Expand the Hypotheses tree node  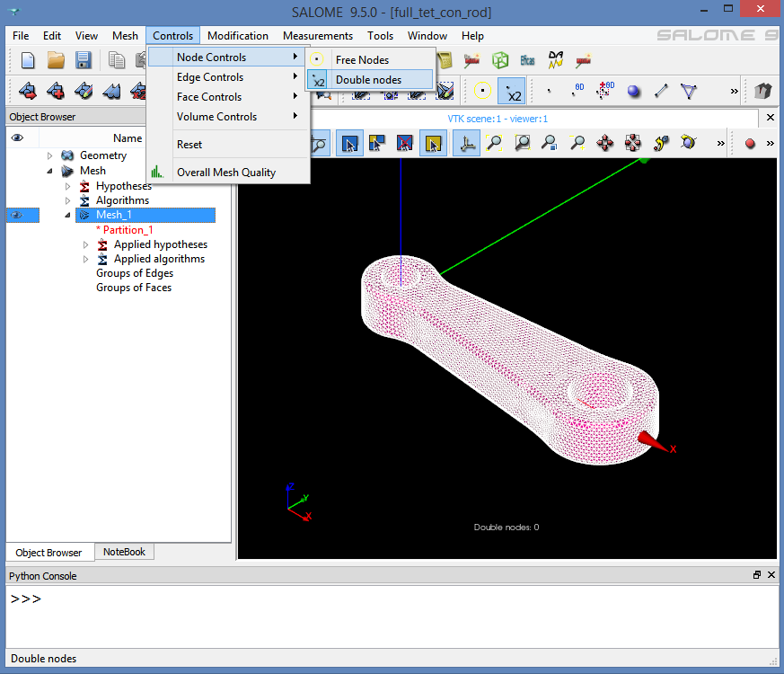(x=68, y=186)
